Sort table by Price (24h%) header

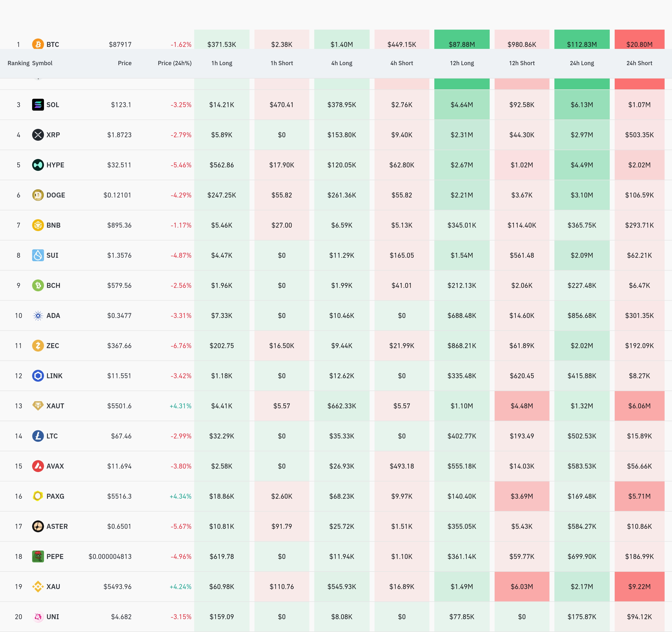(174, 63)
